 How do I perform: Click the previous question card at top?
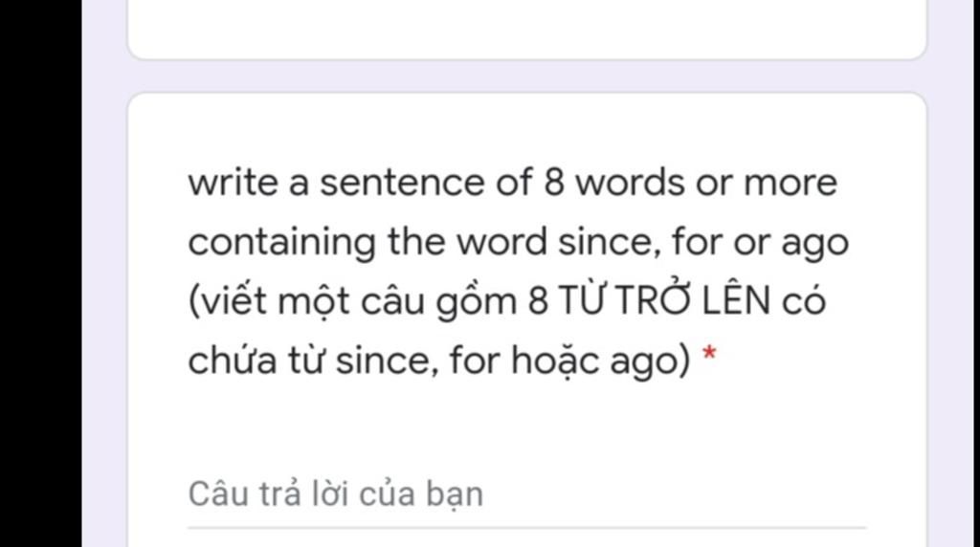pos(526,30)
